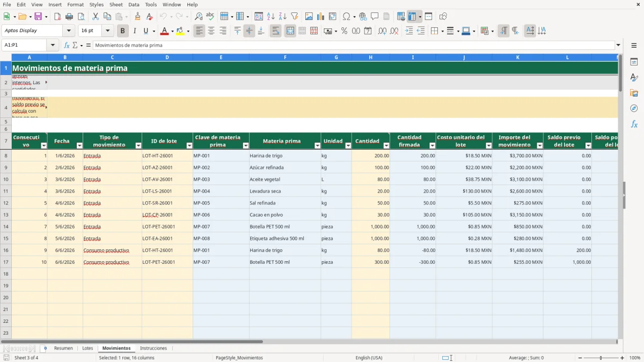This screenshot has height=362, width=644.
Task: Switch to the Lotes sheet tab
Action: tap(87, 349)
